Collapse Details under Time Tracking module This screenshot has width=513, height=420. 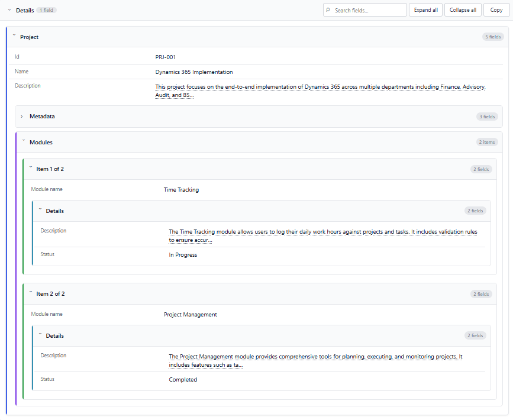click(x=40, y=209)
